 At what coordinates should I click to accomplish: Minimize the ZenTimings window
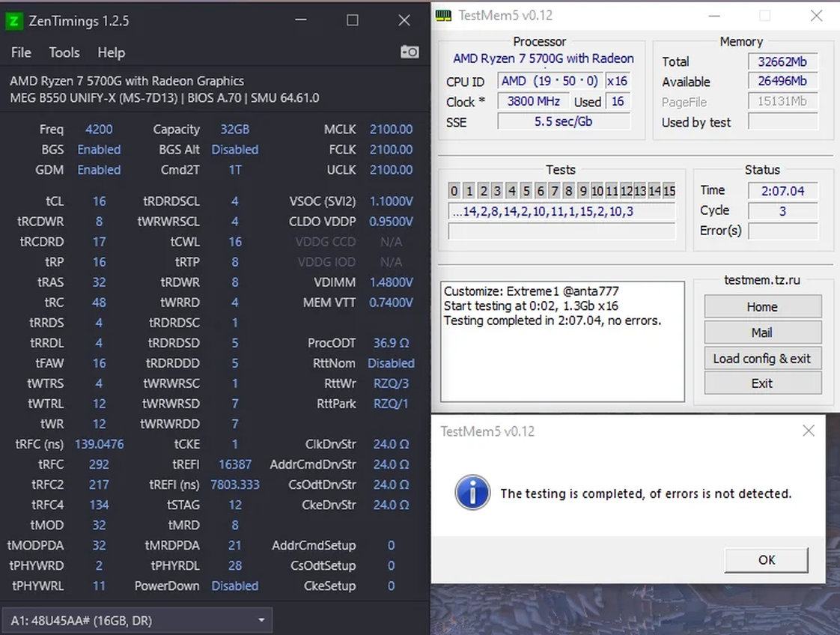point(301,20)
